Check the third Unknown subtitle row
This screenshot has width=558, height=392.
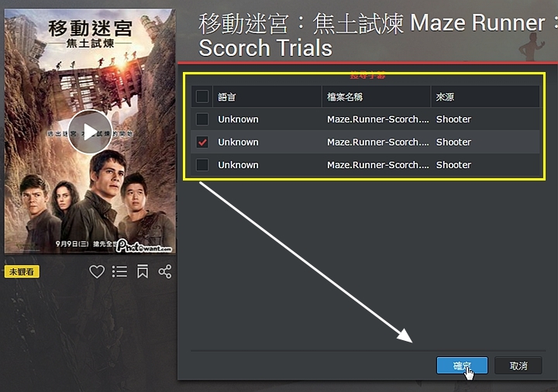tap(202, 165)
